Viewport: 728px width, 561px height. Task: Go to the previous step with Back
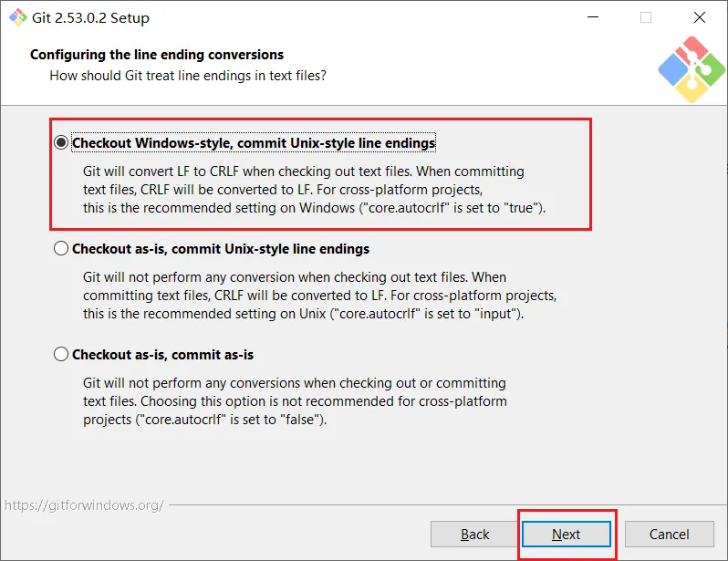474,535
